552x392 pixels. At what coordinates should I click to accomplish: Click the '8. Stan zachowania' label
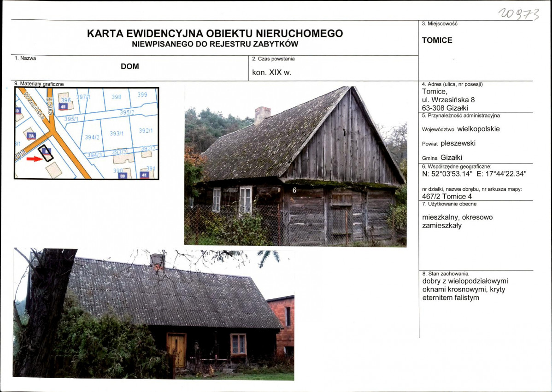tap(445, 274)
